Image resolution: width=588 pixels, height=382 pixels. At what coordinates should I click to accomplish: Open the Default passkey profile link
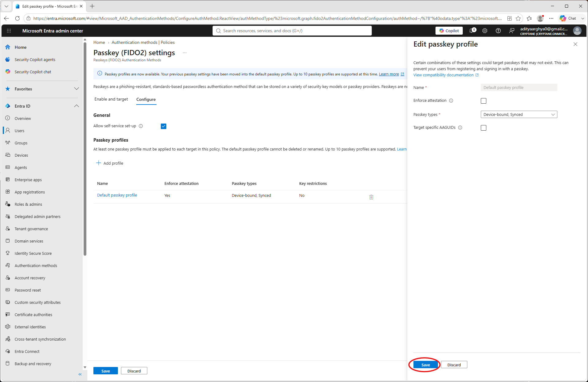[117, 195]
